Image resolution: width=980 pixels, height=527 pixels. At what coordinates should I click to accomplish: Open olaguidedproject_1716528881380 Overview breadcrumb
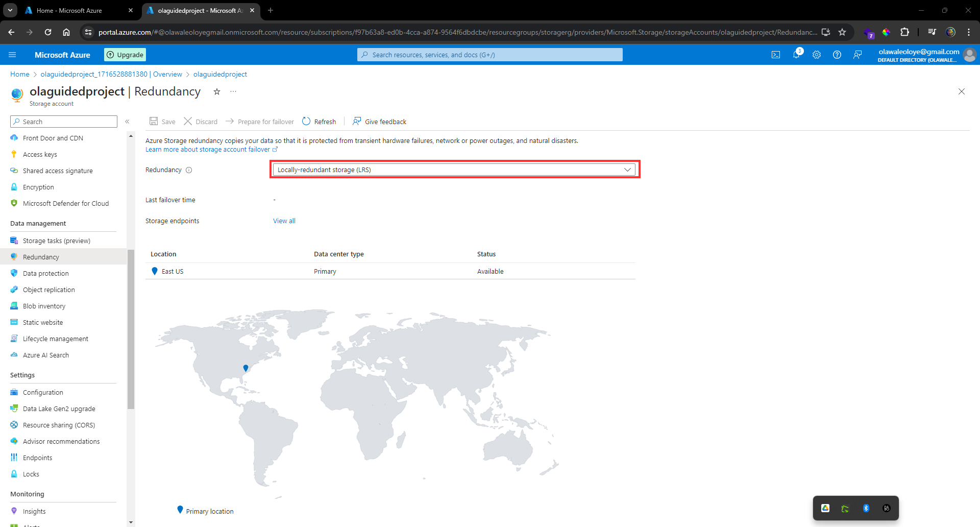[x=111, y=74]
